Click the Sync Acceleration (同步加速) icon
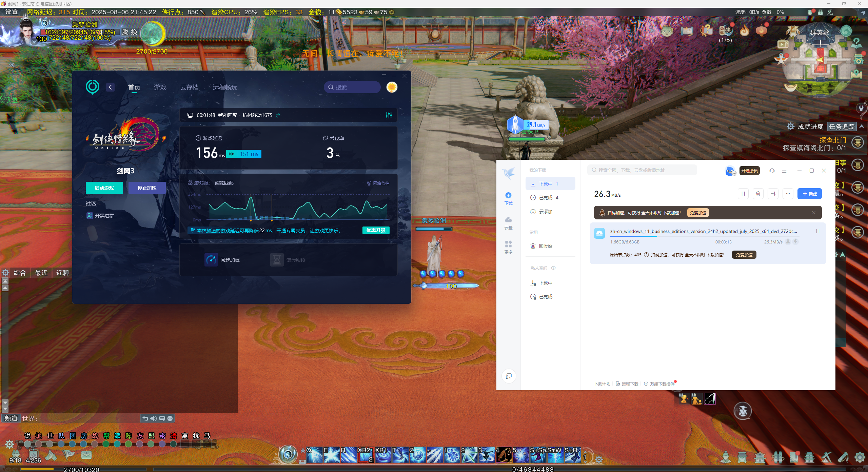The image size is (868, 472). pyautogui.click(x=211, y=260)
